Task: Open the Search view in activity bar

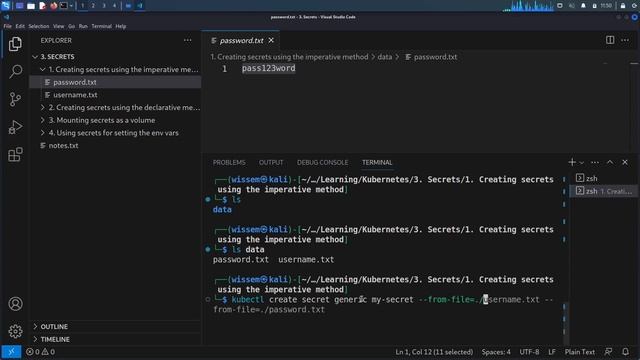Action: point(15,71)
